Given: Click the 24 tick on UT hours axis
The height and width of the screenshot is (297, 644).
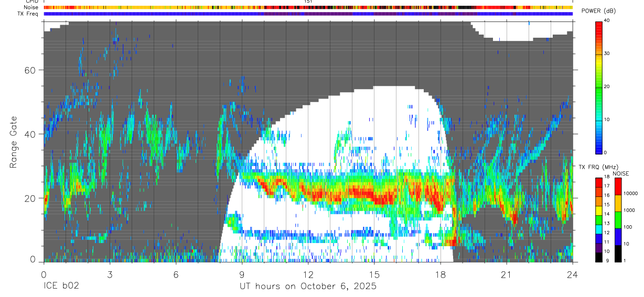Looking at the screenshot, I should click(572, 274).
